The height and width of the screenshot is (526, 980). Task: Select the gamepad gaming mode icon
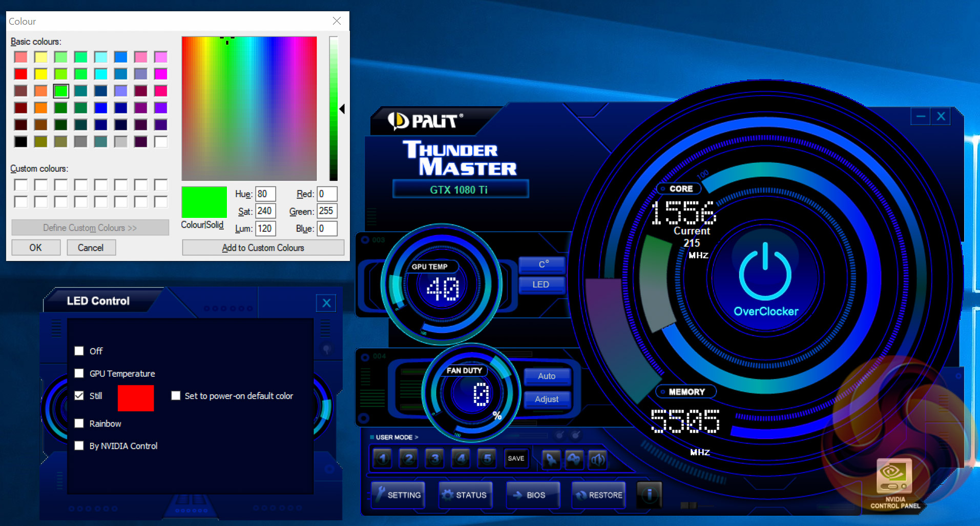(x=574, y=459)
